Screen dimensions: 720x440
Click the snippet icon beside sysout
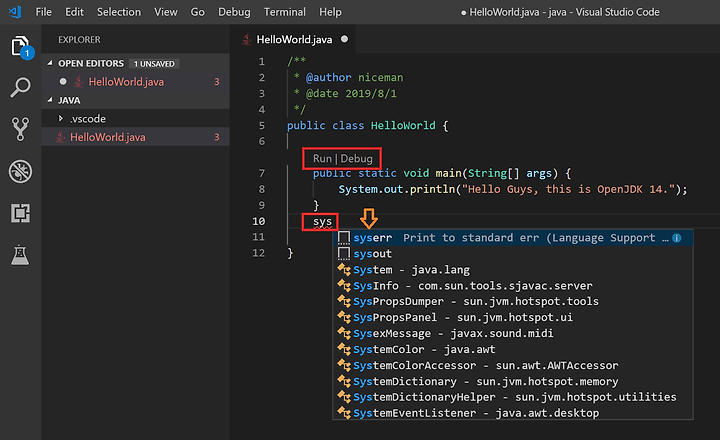[x=344, y=254]
